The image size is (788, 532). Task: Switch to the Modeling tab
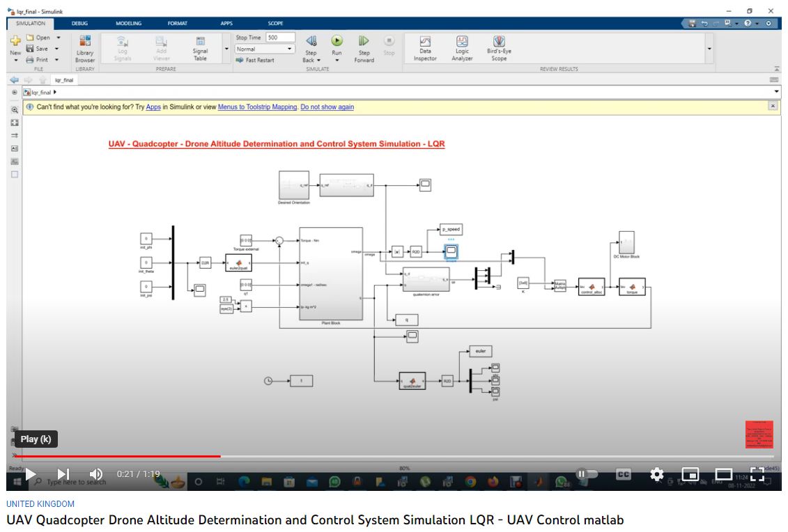[128, 23]
